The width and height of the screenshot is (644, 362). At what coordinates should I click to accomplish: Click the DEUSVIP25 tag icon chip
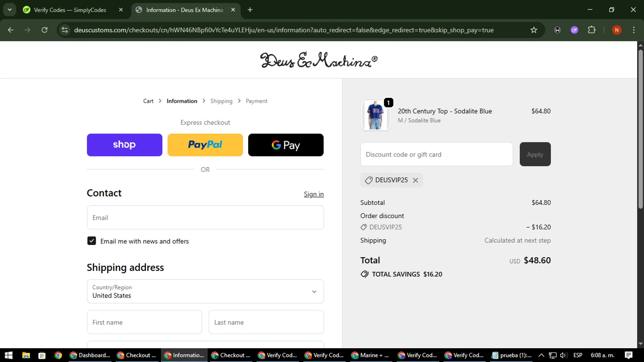(368, 180)
